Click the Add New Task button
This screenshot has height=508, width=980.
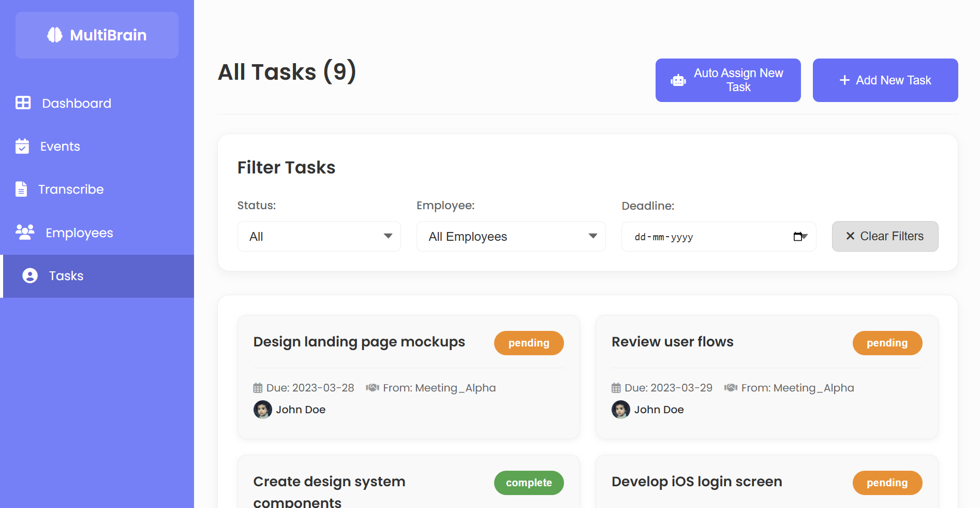coord(885,80)
